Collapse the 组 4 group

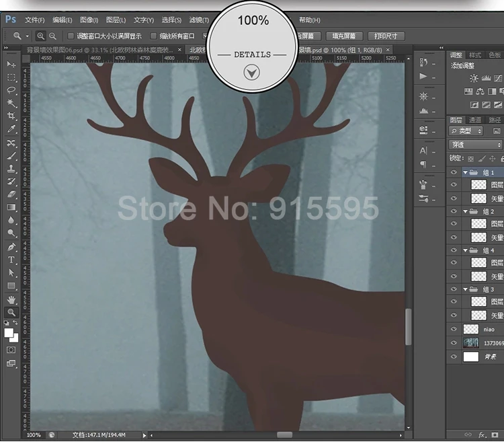click(465, 250)
